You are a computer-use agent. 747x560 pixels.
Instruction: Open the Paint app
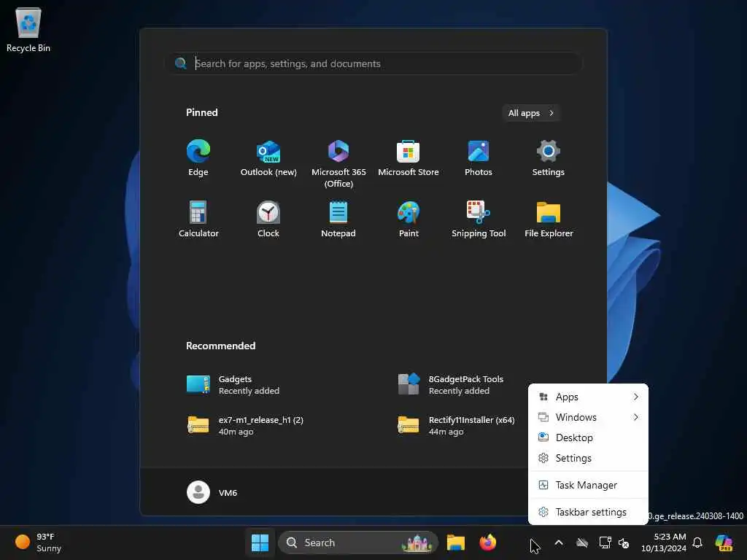tap(409, 219)
